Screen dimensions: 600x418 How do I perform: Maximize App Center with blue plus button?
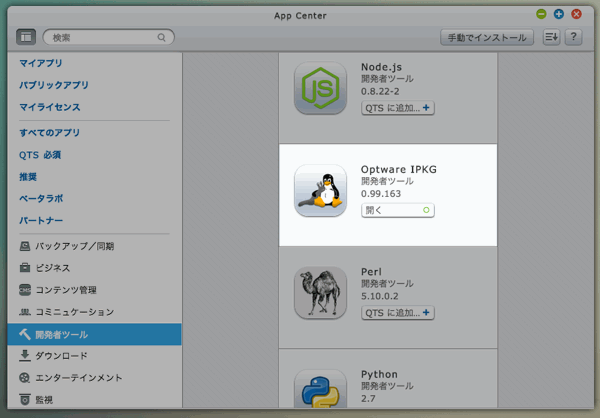point(559,14)
